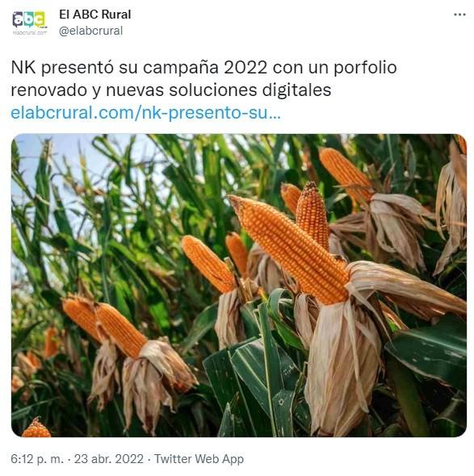Click the 6:12 p. m. timestamp

37,459
